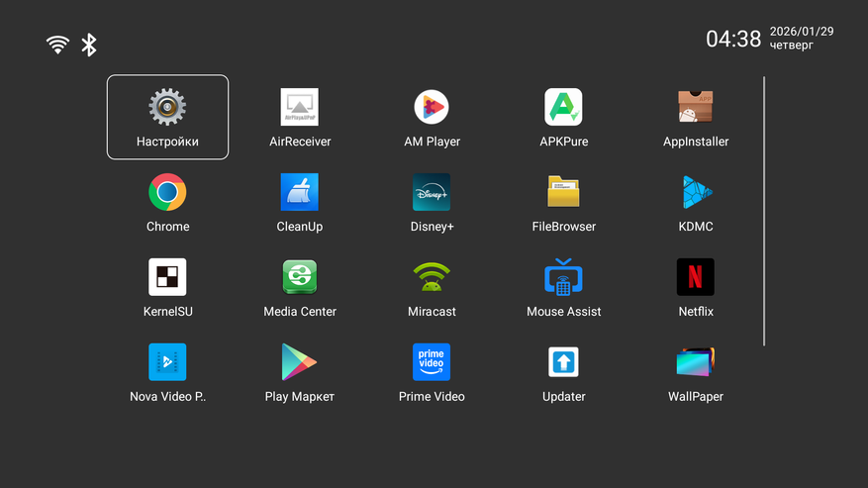Click the Bluetooth status icon

point(88,45)
